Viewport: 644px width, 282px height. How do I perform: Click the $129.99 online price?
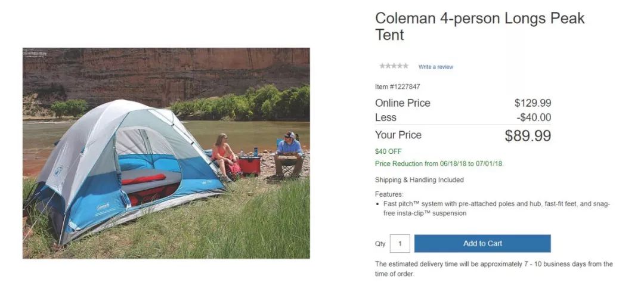tap(532, 103)
